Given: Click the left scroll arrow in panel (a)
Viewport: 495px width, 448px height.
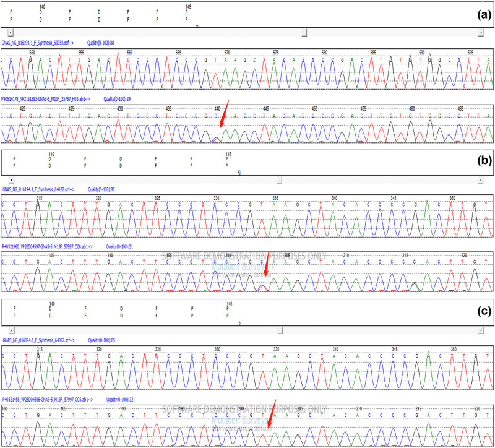Looking at the screenshot, I should 11,32.
